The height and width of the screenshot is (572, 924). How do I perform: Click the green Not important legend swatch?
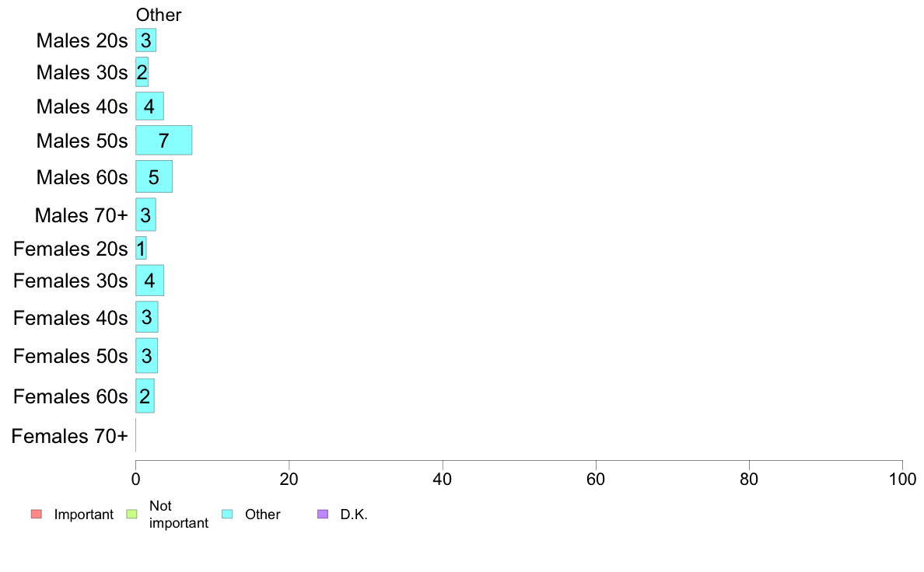tap(132, 514)
